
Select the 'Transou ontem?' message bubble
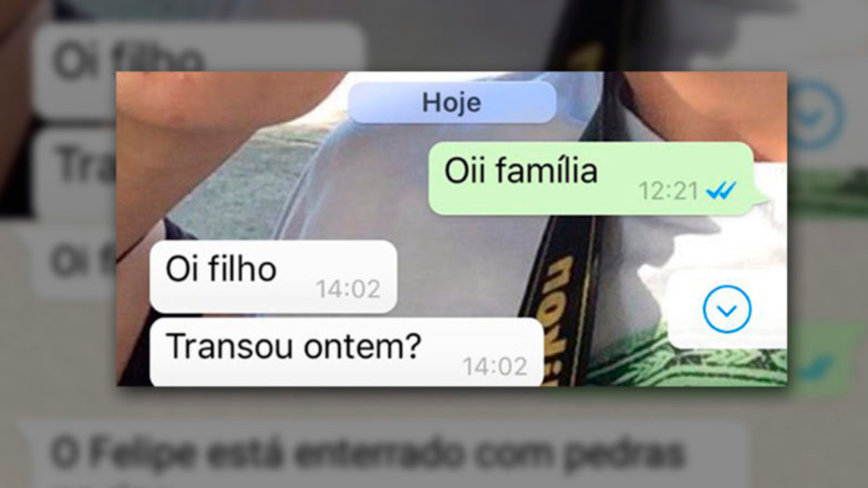pyautogui.click(x=347, y=352)
